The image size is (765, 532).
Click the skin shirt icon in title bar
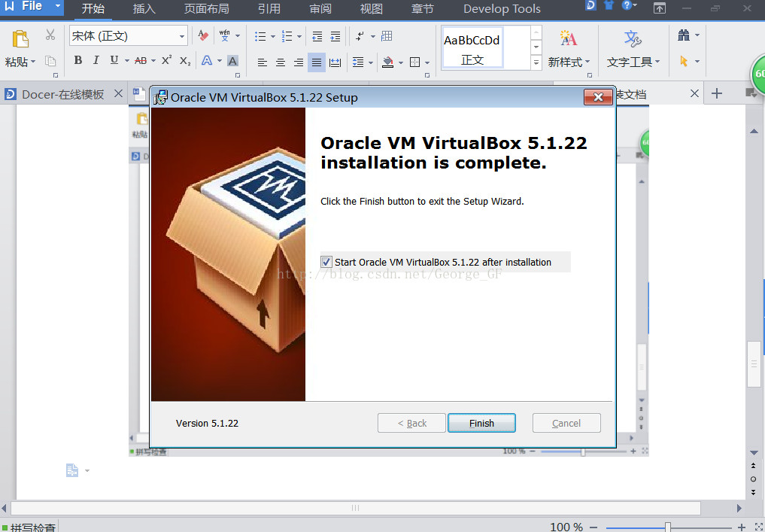pyautogui.click(x=609, y=5)
